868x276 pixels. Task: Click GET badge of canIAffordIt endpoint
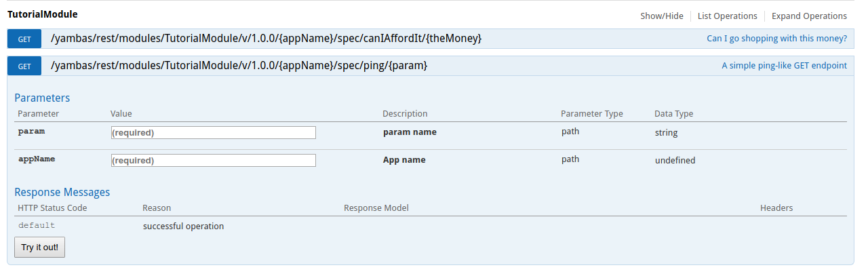point(24,39)
